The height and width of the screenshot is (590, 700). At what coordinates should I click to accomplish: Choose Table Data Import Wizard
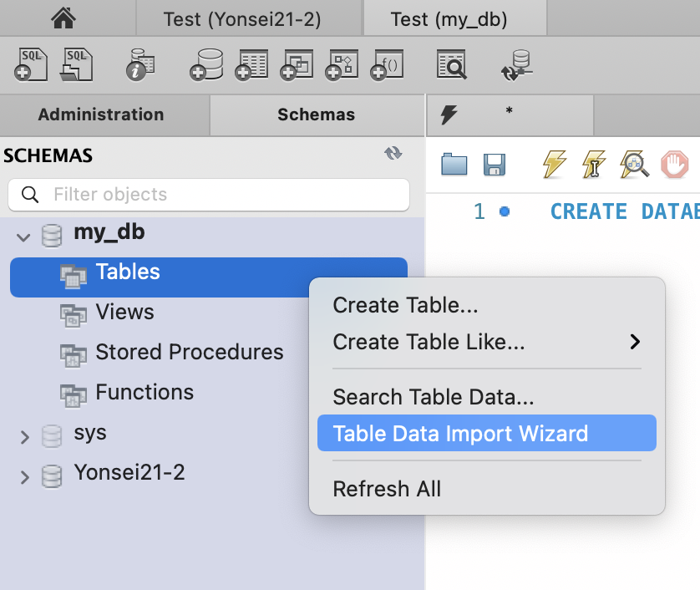(487, 433)
